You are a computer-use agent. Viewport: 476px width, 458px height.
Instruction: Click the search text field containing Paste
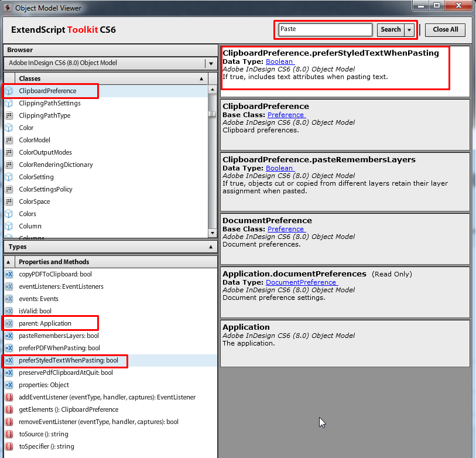(325, 30)
